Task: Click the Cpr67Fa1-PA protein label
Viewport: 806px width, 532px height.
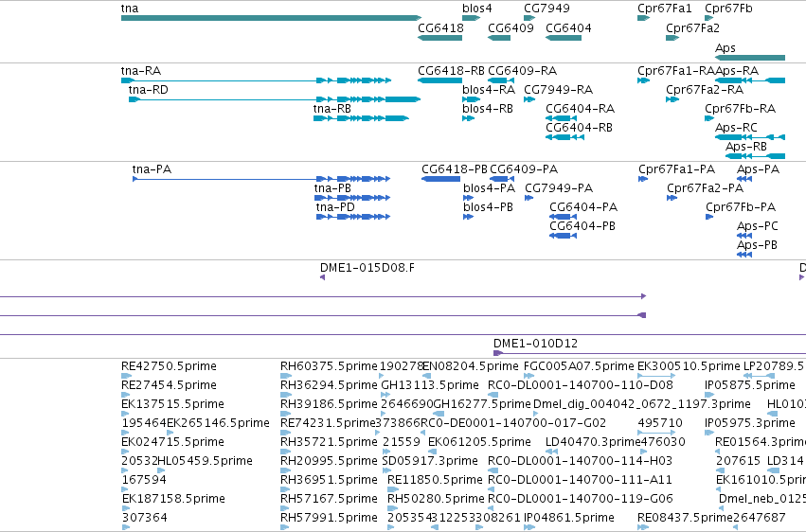Action: (676, 169)
